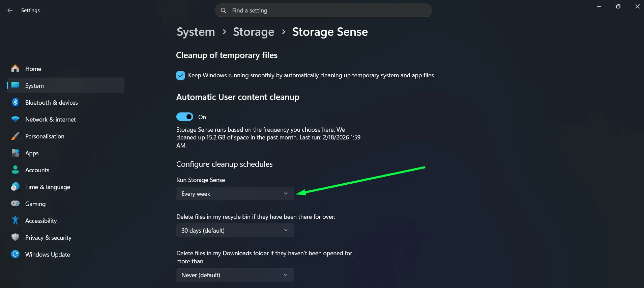
Task: Click the Apps sidebar icon
Action: pyautogui.click(x=16, y=153)
